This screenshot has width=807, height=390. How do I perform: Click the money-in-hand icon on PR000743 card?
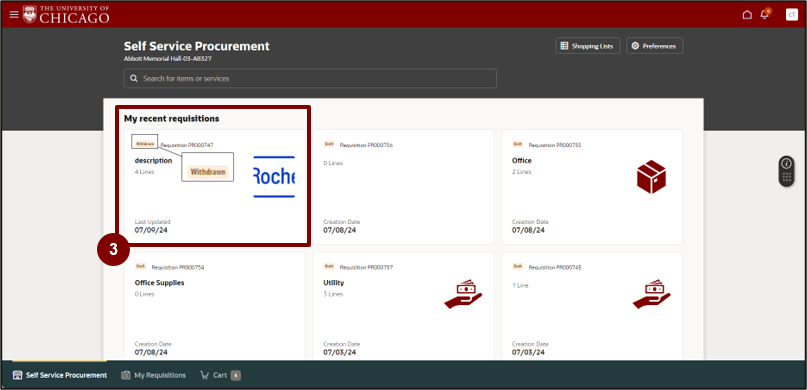(651, 294)
